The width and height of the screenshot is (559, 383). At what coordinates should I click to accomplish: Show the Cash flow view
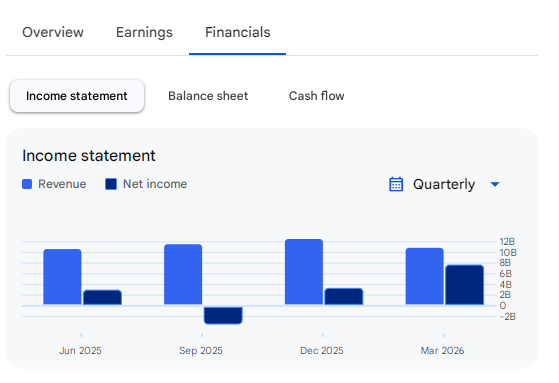pos(317,96)
